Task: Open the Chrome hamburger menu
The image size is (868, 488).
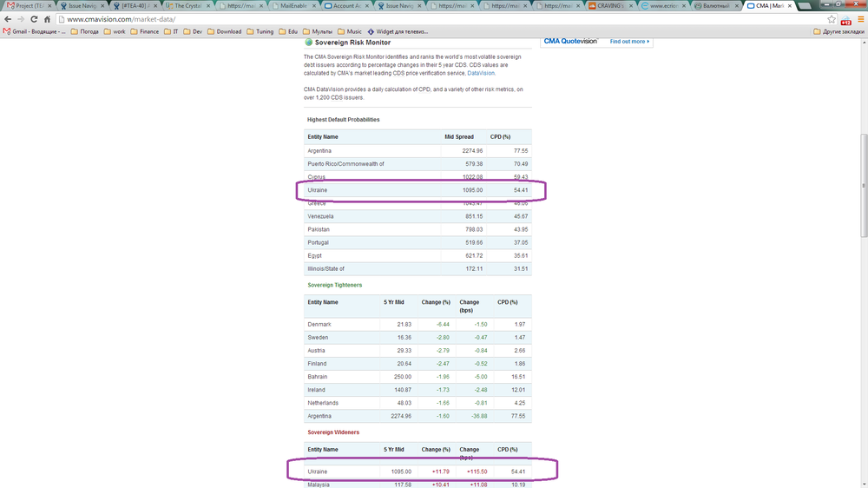Action: click(859, 18)
